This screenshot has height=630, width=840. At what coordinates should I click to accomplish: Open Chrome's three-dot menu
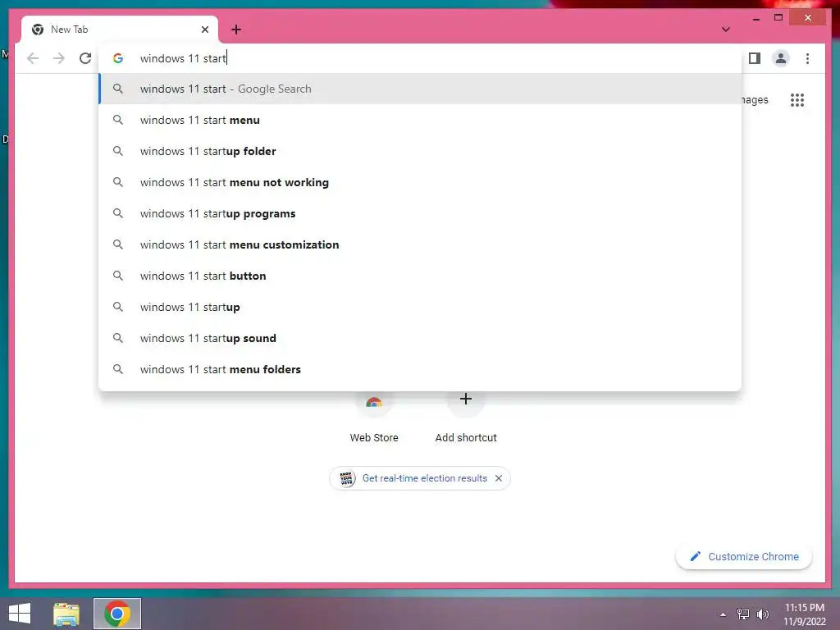pyautogui.click(x=807, y=58)
